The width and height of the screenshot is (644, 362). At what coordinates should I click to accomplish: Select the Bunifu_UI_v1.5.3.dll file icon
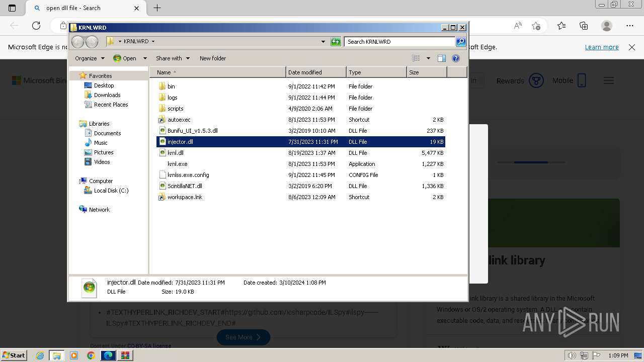(x=162, y=131)
